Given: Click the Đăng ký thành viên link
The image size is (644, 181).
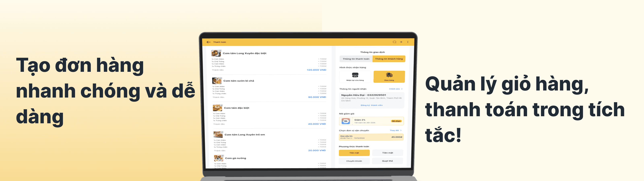Looking at the screenshot, I should 372,105.
